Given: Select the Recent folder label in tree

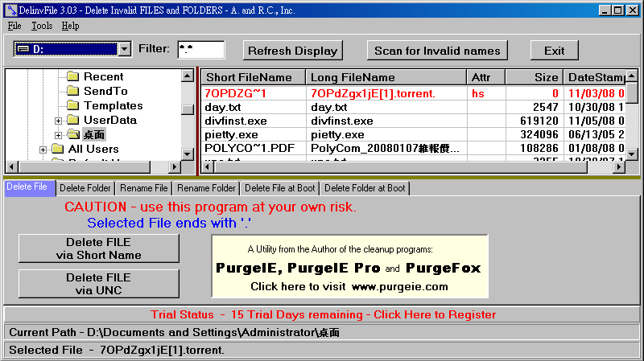Looking at the screenshot, I should point(103,76).
